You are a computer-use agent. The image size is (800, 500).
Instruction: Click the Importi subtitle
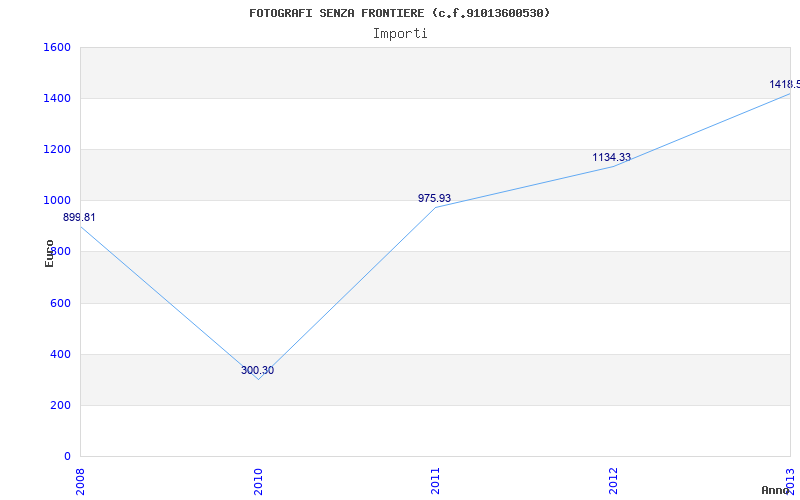coord(400,34)
